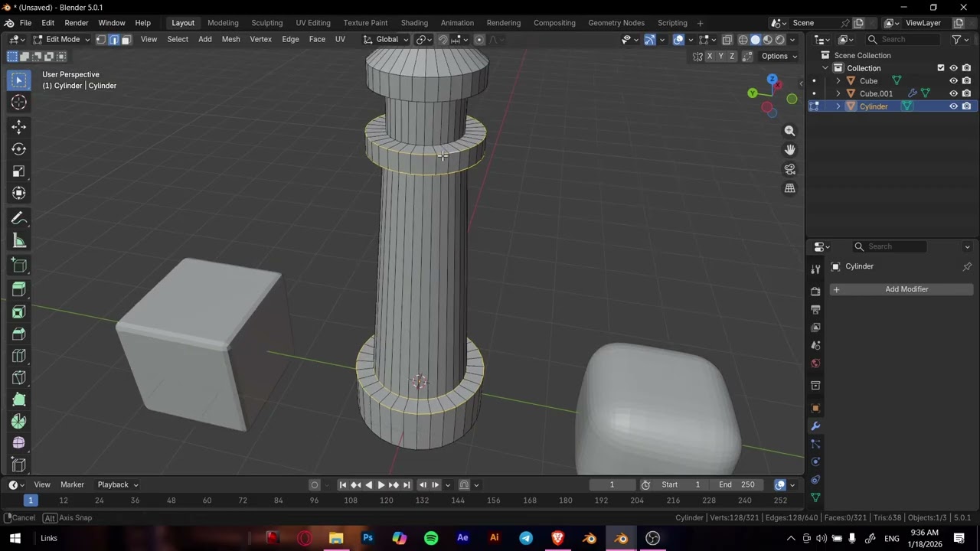Expand the Cylinder outliner item
The image size is (980, 551).
point(838,106)
